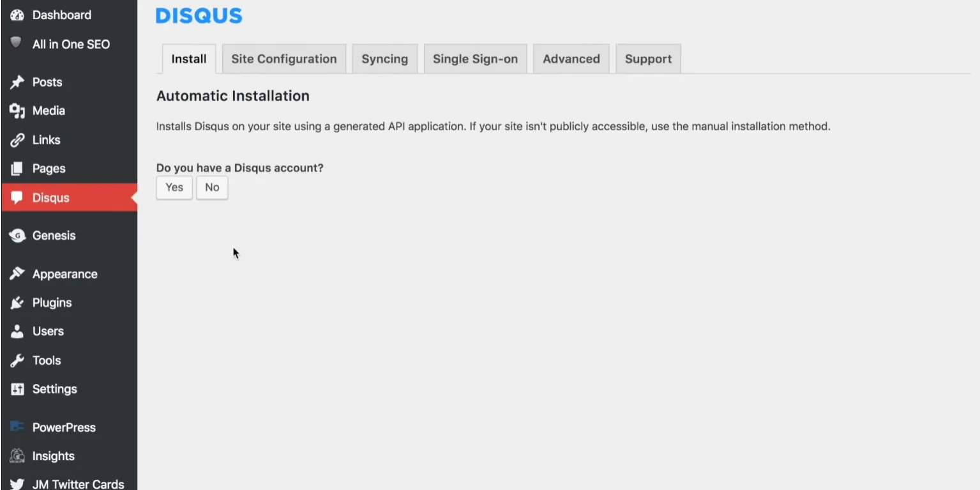The width and height of the screenshot is (980, 490).
Task: Click the Disqus speech bubble icon
Action: coord(17,197)
